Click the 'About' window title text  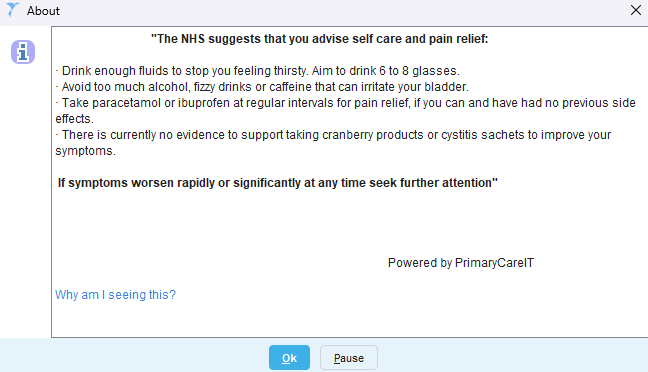[43, 11]
